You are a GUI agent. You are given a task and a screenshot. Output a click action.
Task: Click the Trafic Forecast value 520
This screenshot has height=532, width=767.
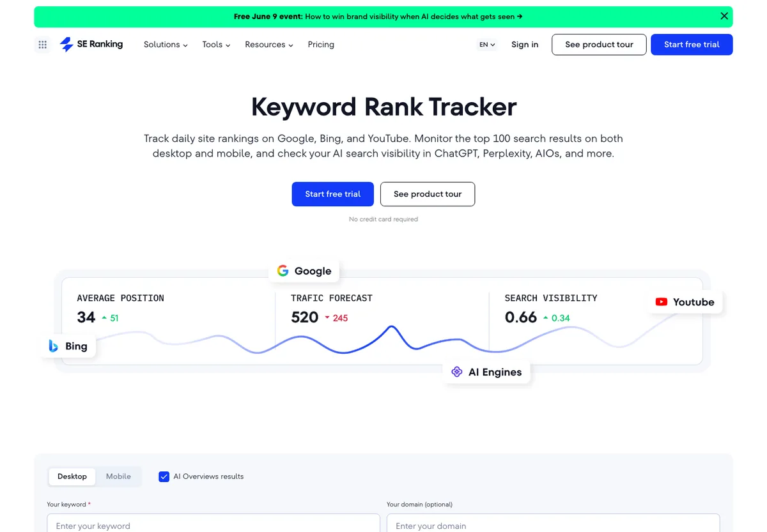tap(304, 317)
